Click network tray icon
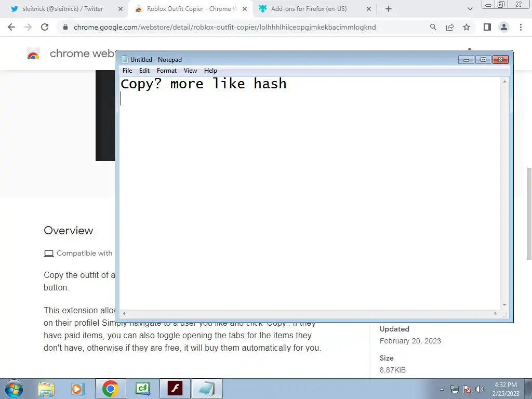The width and height of the screenshot is (532, 399). coord(454,389)
